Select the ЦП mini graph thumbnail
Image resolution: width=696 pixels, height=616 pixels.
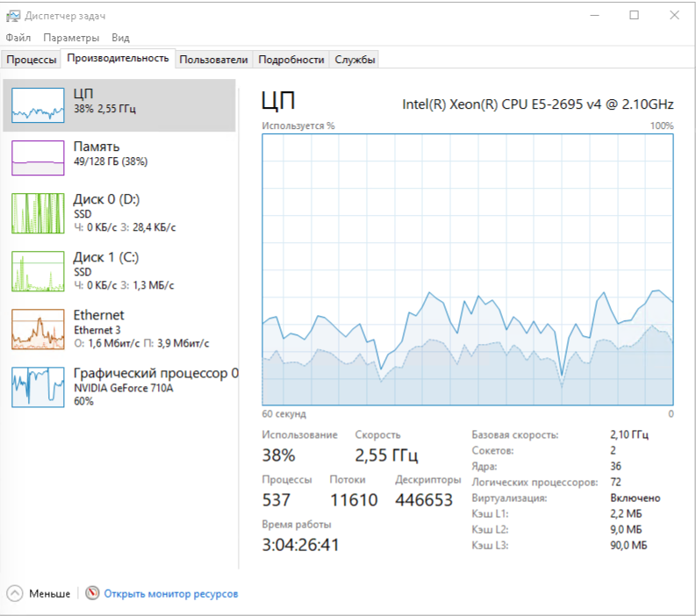[38, 105]
